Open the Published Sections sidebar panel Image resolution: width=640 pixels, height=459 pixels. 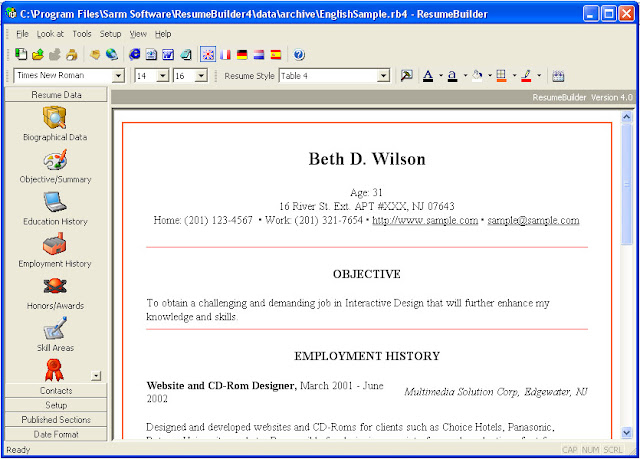coord(56,420)
